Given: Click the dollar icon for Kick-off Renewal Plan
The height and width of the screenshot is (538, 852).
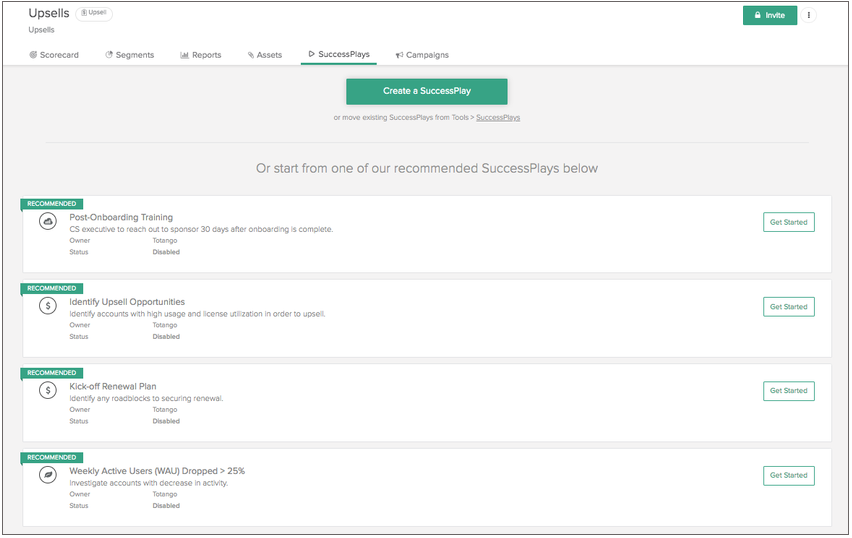Looking at the screenshot, I should 47,391.
